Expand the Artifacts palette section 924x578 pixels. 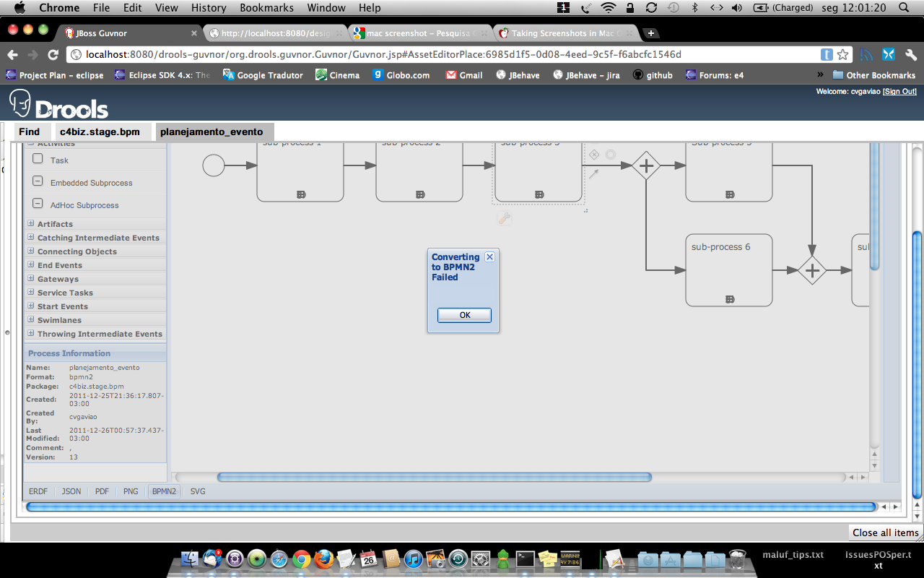(x=31, y=224)
